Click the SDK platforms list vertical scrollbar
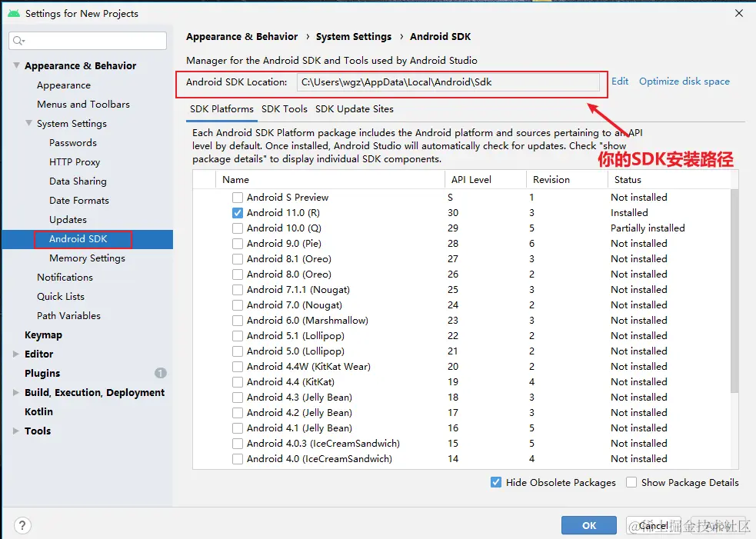This screenshot has height=539, width=756. point(734,290)
